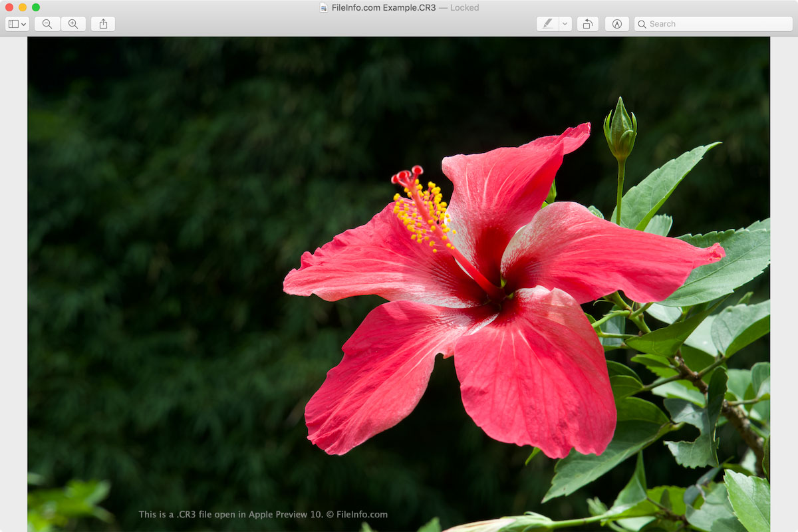Show the Markup toolbar
Viewport: 798px width, 532px height.
(617, 24)
